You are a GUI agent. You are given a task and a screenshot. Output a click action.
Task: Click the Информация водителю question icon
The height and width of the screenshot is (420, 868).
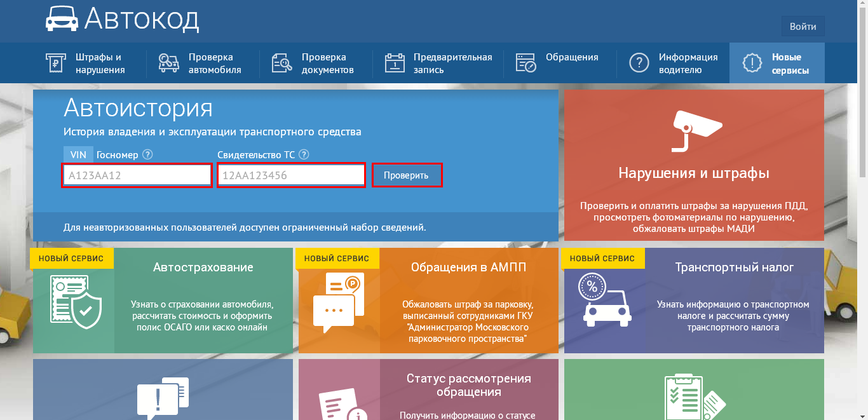639,63
